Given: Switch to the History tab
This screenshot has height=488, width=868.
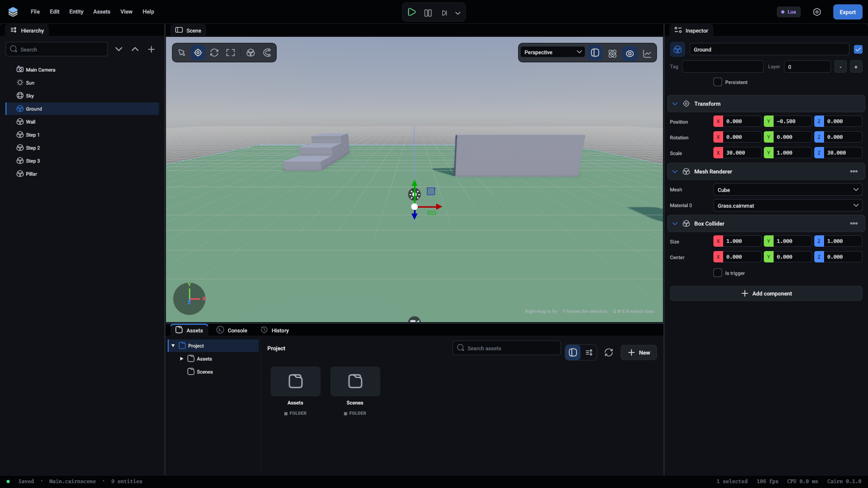Looking at the screenshot, I should point(275,330).
